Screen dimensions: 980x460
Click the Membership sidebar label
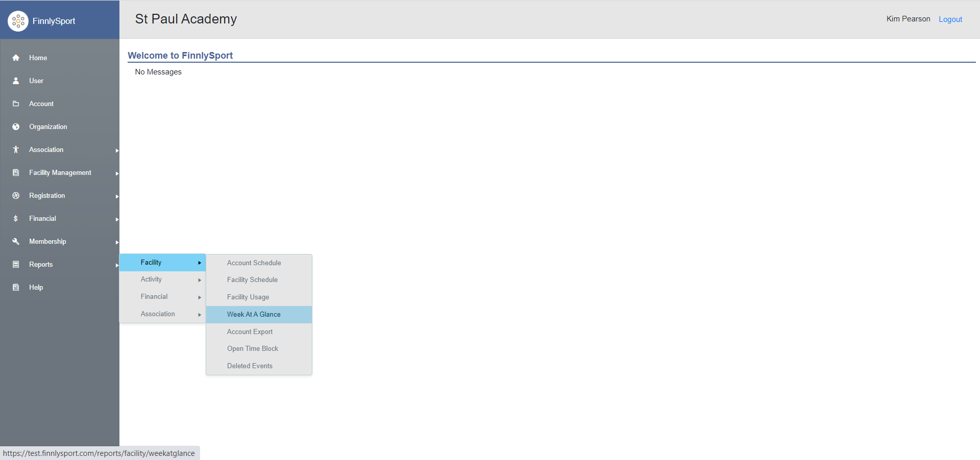[x=47, y=241]
